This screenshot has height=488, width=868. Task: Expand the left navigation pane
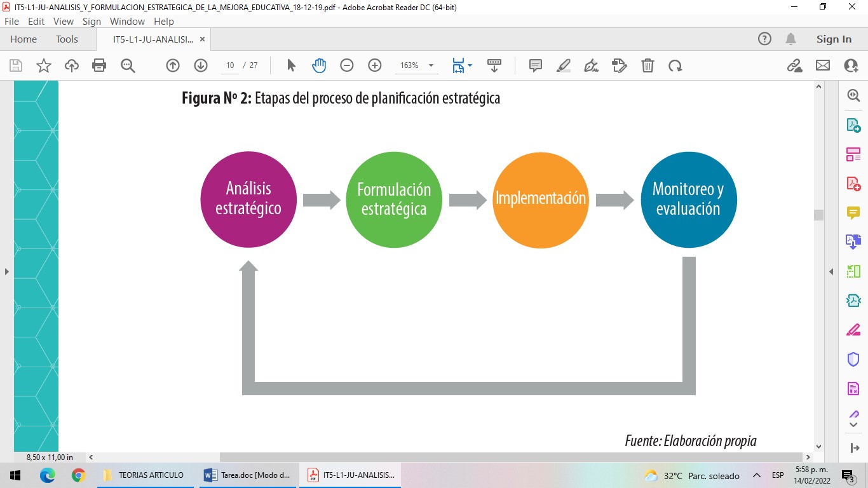tap(6, 271)
